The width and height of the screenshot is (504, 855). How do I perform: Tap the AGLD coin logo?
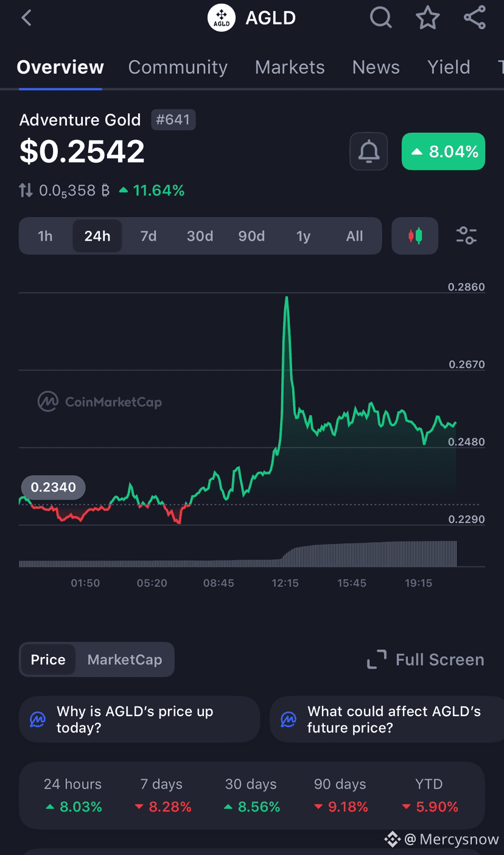[222, 18]
